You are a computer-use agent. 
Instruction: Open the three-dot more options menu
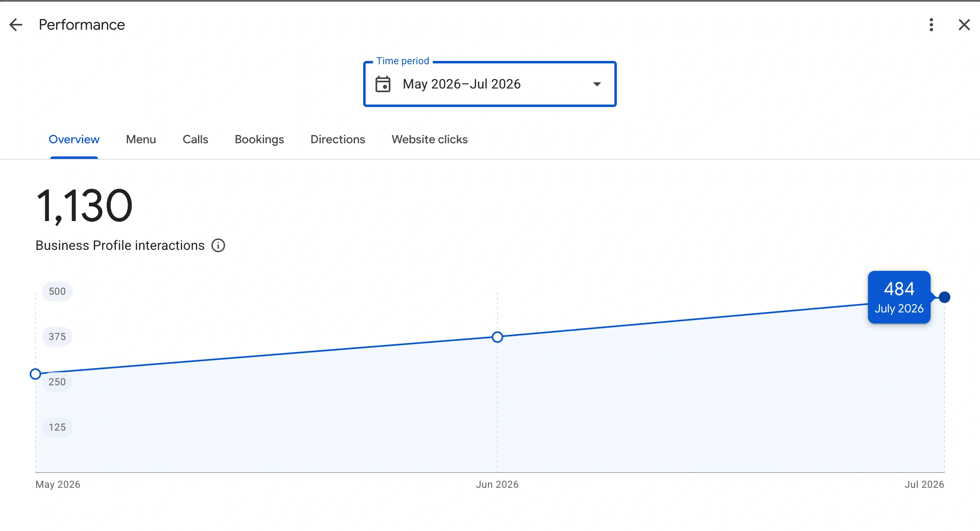point(931,25)
